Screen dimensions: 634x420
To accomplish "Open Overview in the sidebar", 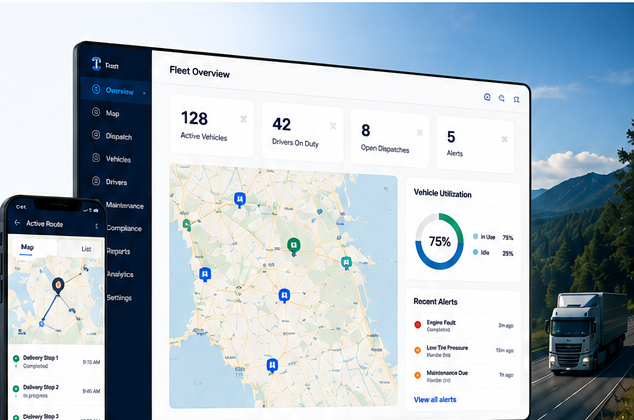I will [x=116, y=91].
